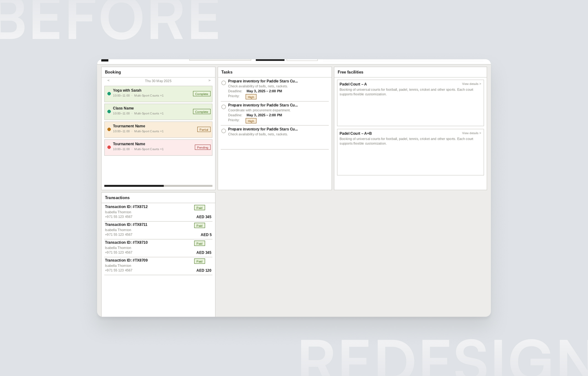Select the AED 345 amount for #TX8712

point(204,217)
